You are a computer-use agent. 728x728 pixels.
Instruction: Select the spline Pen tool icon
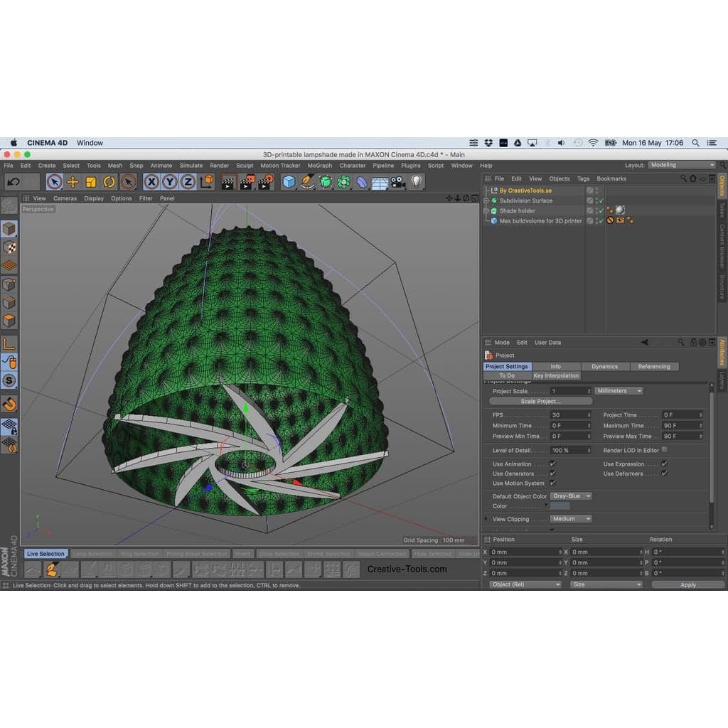(307, 181)
